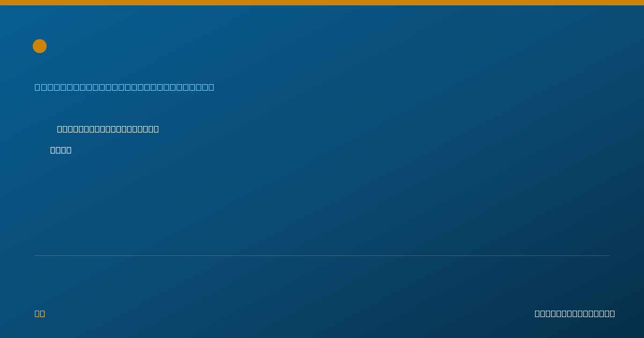
Task: Select the orange dot above the headline
Action: point(40,46)
